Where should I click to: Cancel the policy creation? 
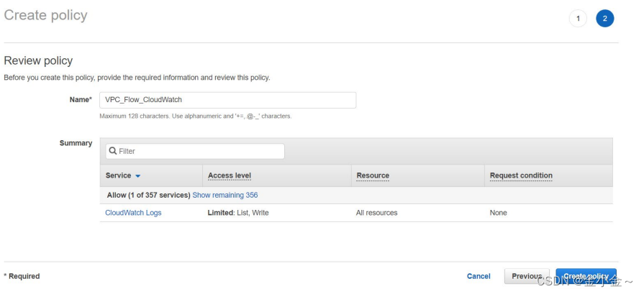coord(479,276)
